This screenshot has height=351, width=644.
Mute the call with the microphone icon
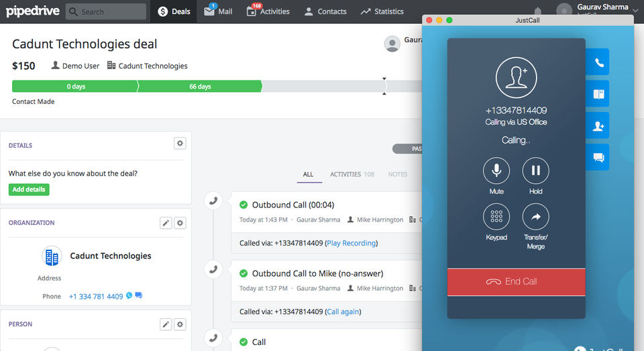[496, 170]
